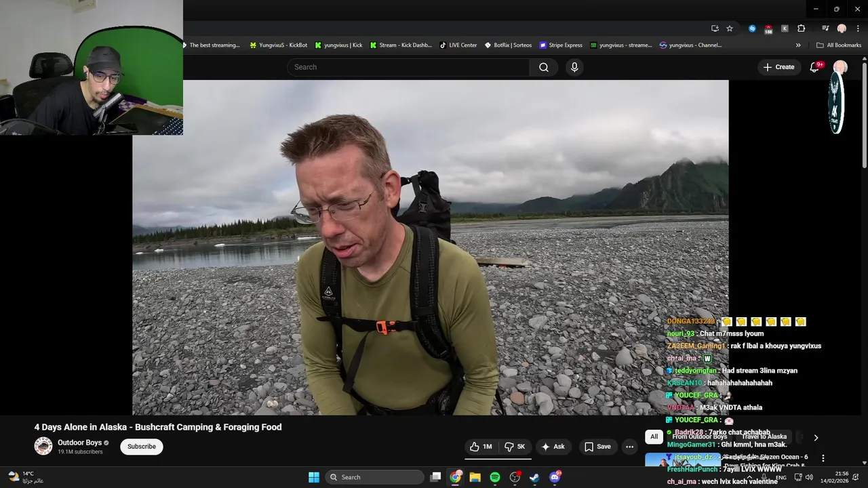Open Task View in the taskbar
Image resolution: width=868 pixels, height=488 pixels.
[436, 477]
